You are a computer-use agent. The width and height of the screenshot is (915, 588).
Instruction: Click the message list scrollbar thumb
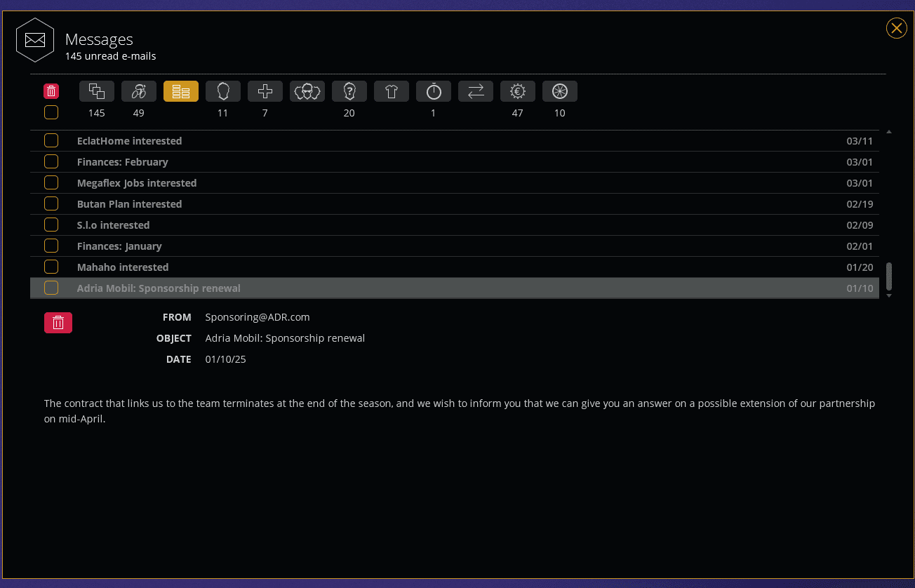[x=889, y=276]
